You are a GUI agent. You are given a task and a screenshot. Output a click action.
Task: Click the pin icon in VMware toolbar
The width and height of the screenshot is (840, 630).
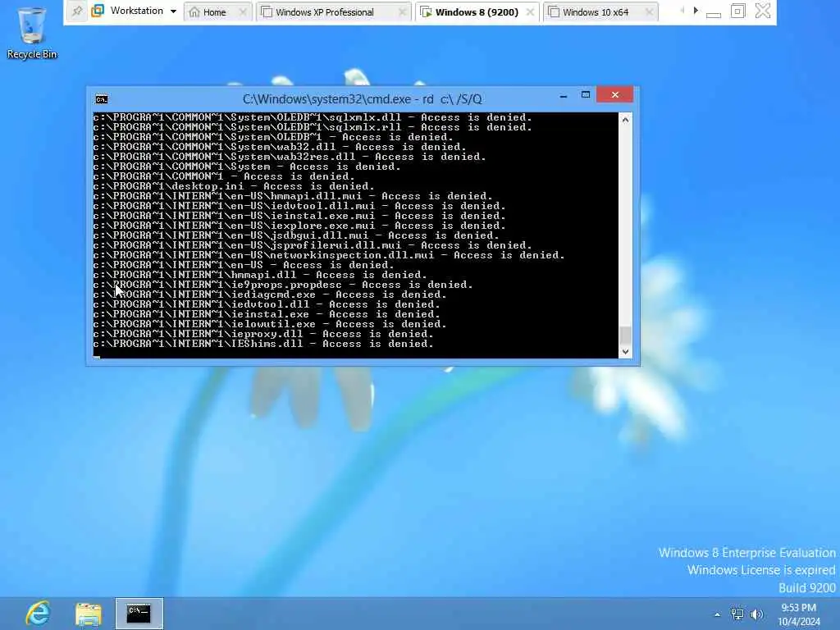(77, 11)
